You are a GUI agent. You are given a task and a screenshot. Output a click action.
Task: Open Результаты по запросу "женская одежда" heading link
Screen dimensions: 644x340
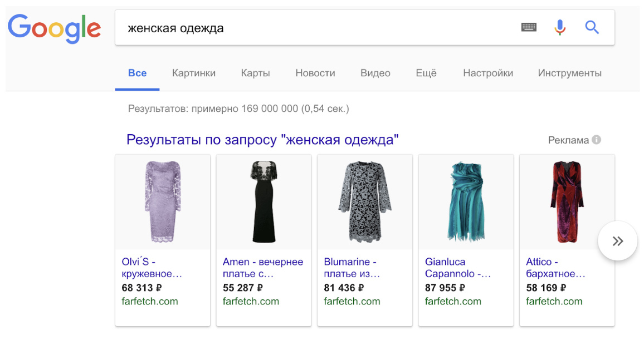pyautogui.click(x=262, y=140)
